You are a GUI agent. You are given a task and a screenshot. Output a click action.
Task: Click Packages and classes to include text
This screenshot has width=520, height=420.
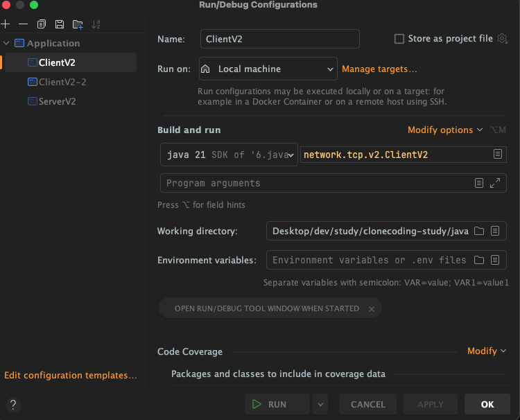tap(278, 374)
